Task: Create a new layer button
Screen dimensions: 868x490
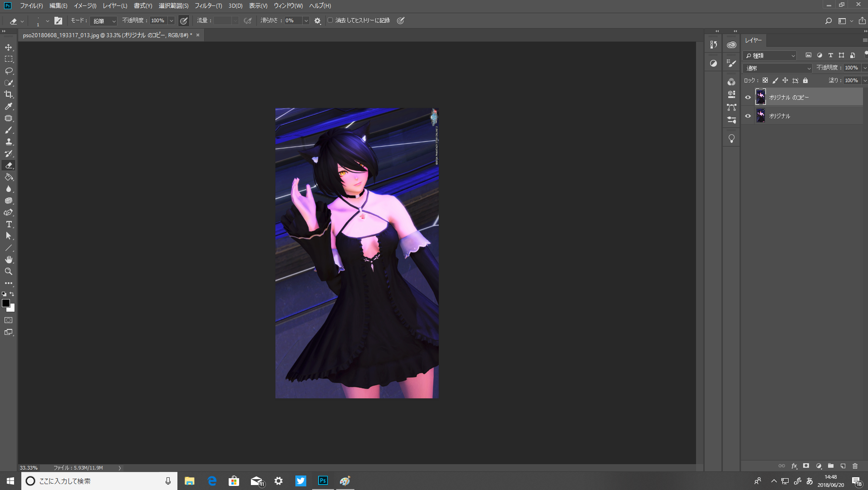Action: click(x=843, y=466)
